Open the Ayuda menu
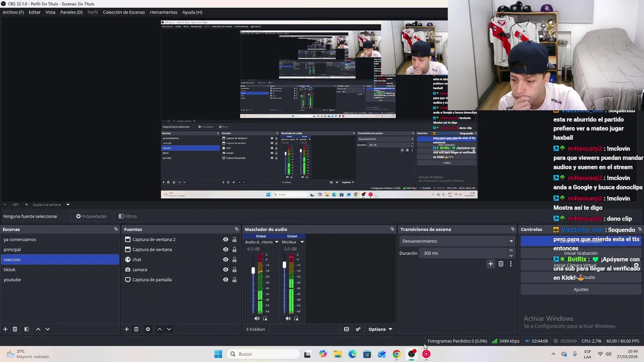 point(192,12)
